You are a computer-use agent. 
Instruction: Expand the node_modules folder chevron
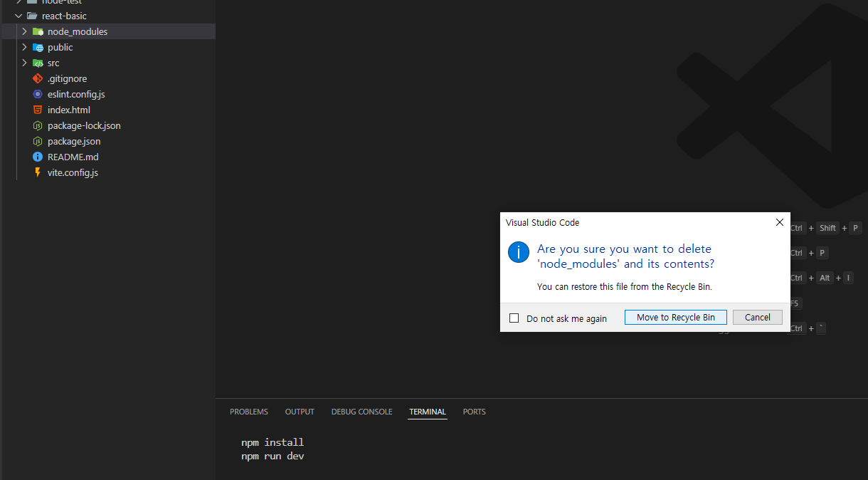tap(24, 31)
